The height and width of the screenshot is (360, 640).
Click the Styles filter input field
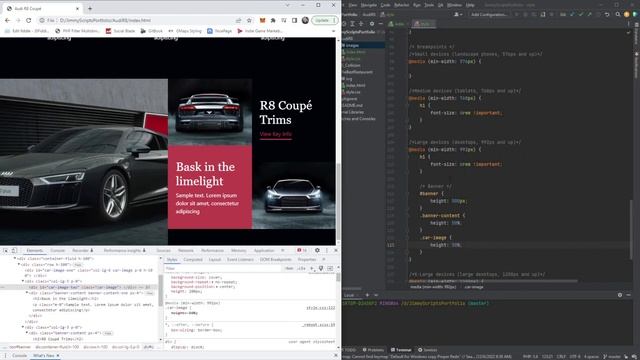click(224, 268)
